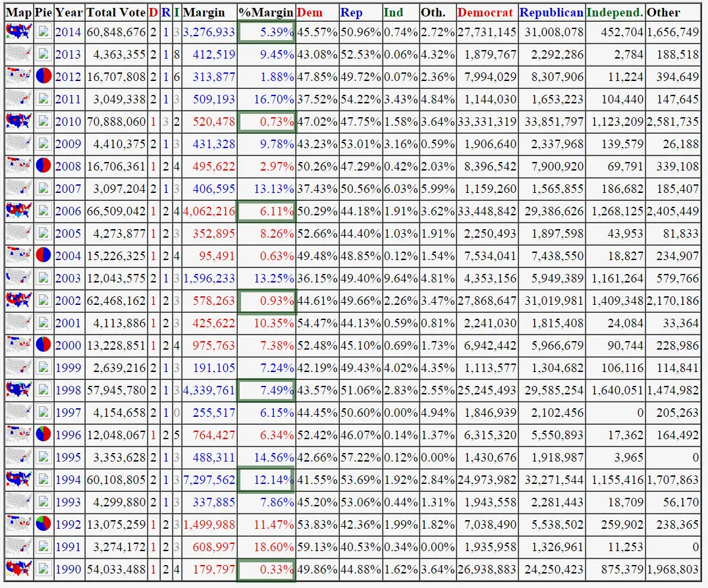
Task: Click the 2004 pie chart icon
Action: (x=44, y=256)
